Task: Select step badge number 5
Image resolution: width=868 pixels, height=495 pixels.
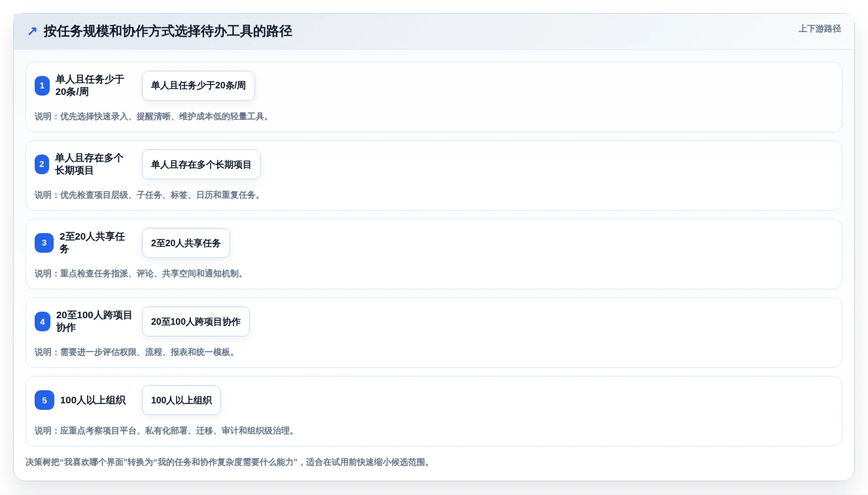Action: [44, 400]
